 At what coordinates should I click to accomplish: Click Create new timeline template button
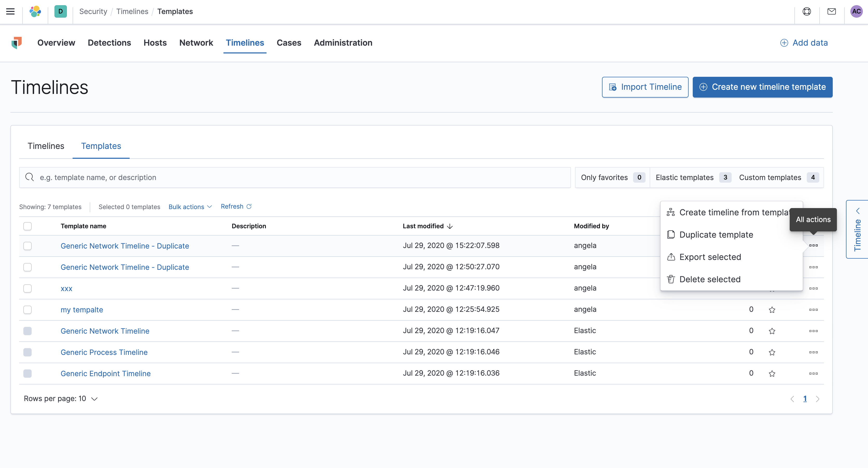(x=762, y=87)
